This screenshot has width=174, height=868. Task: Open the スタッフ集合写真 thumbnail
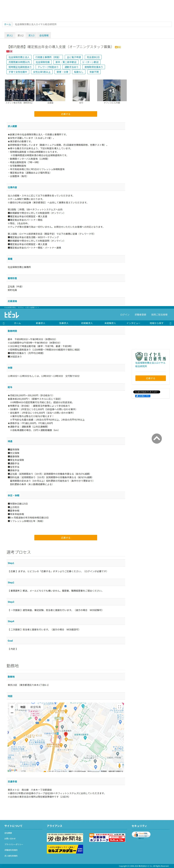(x=20, y=90)
